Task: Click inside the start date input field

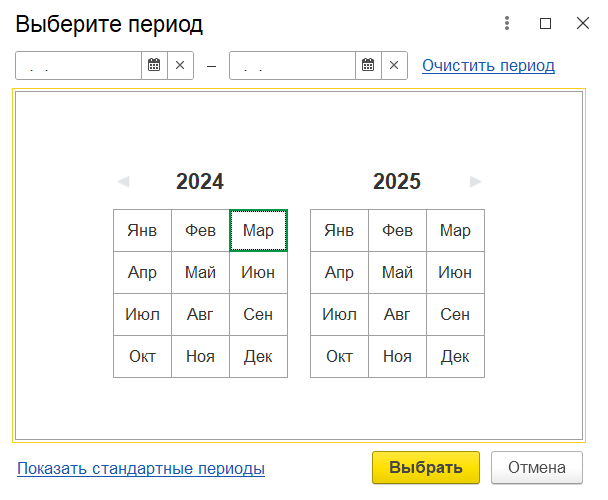Action: click(79, 66)
